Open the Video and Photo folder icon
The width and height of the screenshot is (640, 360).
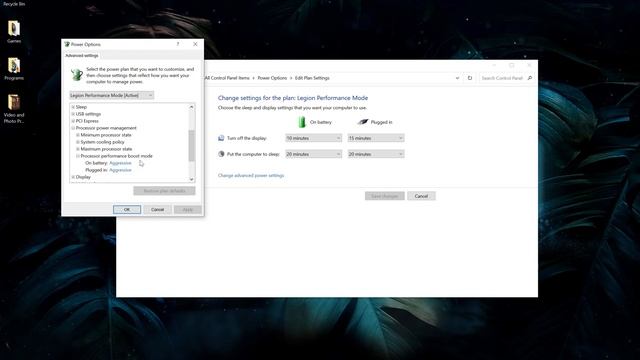click(14, 109)
